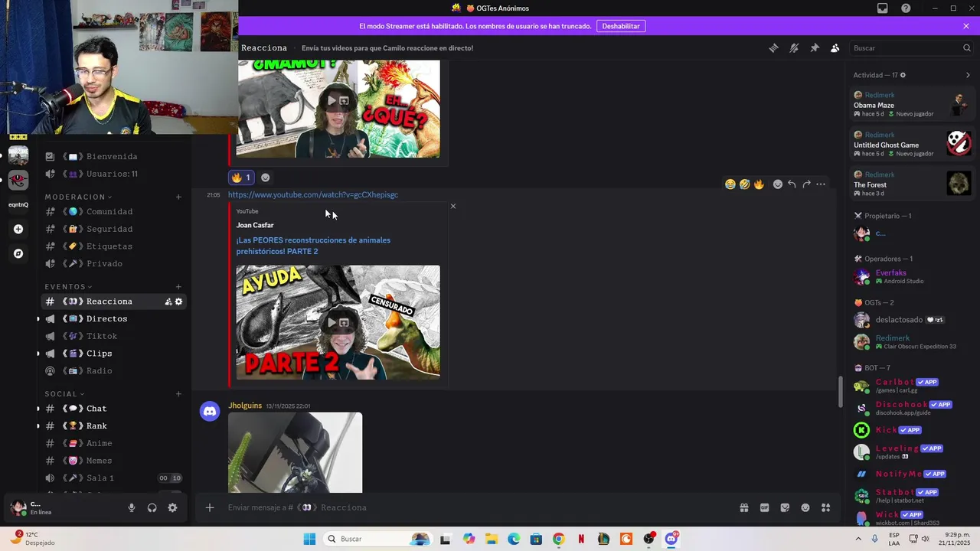
Task: Click the Joan Casfar author link
Action: tap(255, 225)
